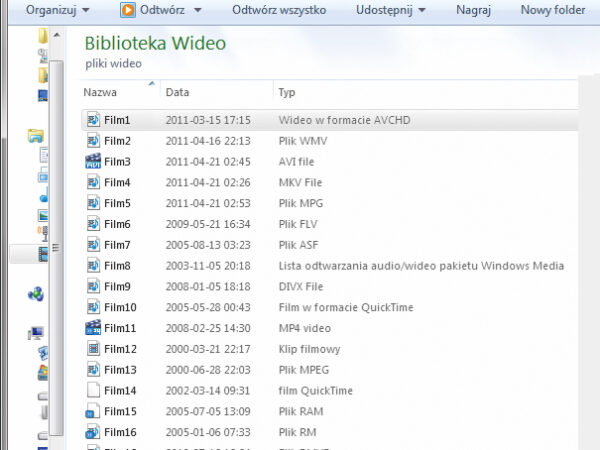Sort by the Typ column header
Image resolution: width=600 pixels, height=450 pixels.
point(287,92)
